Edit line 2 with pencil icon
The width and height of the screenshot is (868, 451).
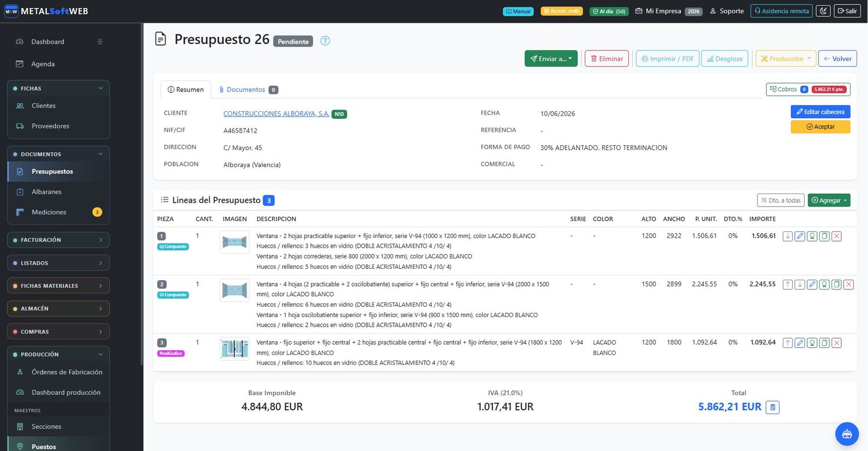coord(812,285)
